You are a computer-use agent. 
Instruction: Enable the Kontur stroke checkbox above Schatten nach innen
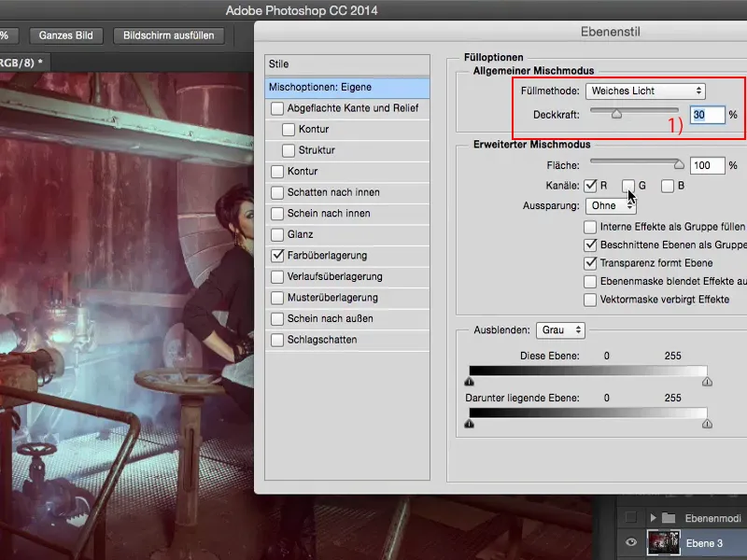click(x=276, y=171)
